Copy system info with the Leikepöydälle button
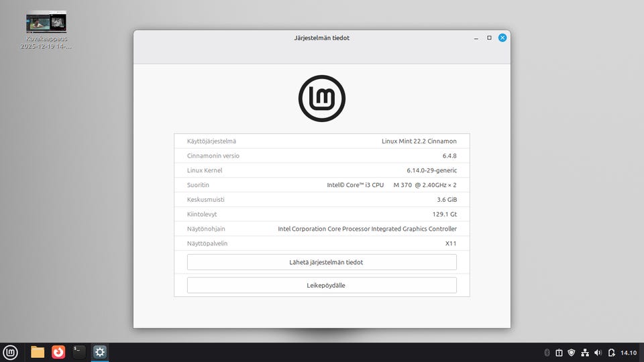Viewport: 644px width, 362px height. [x=321, y=286]
